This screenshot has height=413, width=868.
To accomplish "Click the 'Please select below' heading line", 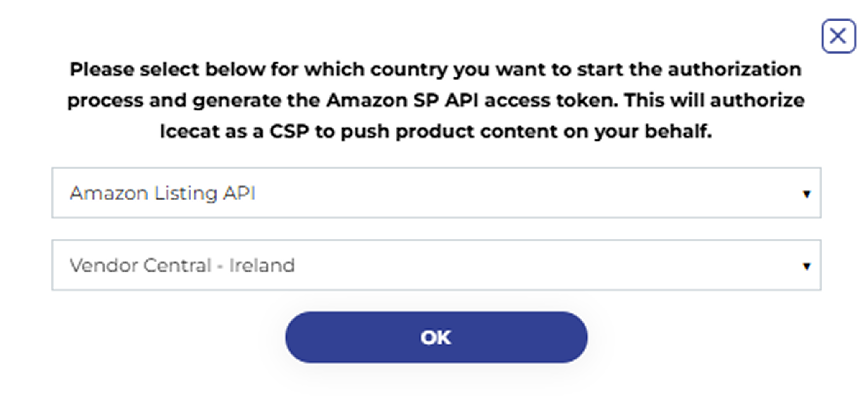I will (435, 69).
